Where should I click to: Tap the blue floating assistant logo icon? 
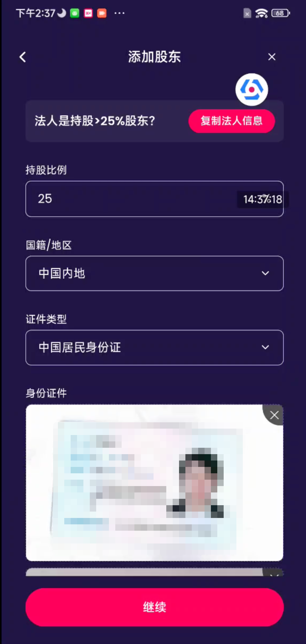pos(252,90)
